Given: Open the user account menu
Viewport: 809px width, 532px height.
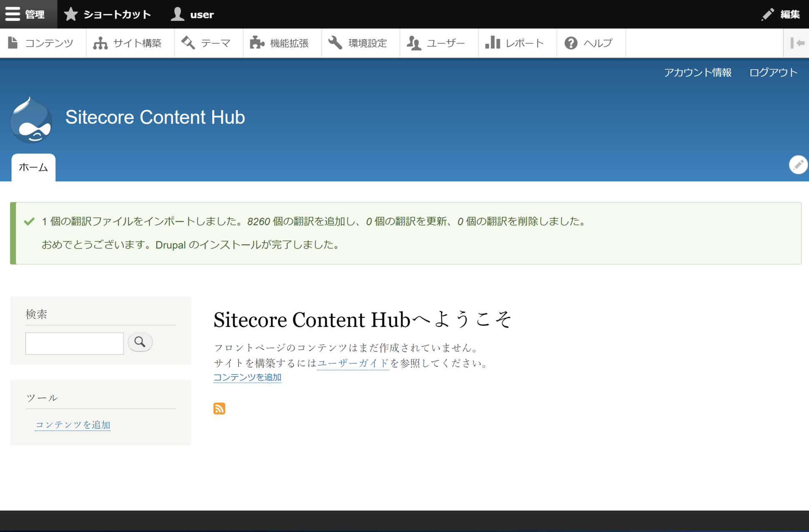Looking at the screenshot, I should (x=193, y=14).
